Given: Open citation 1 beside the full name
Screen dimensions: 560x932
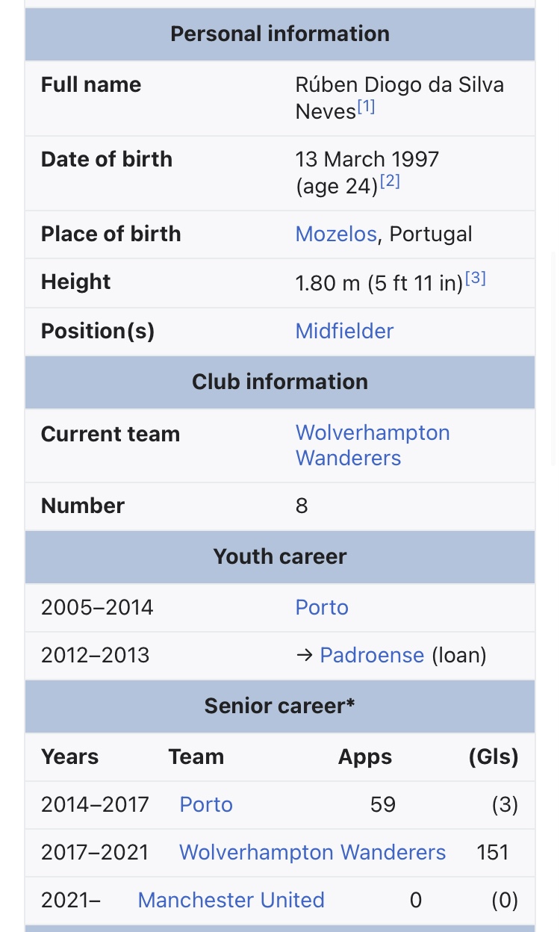Looking at the screenshot, I should [x=366, y=107].
